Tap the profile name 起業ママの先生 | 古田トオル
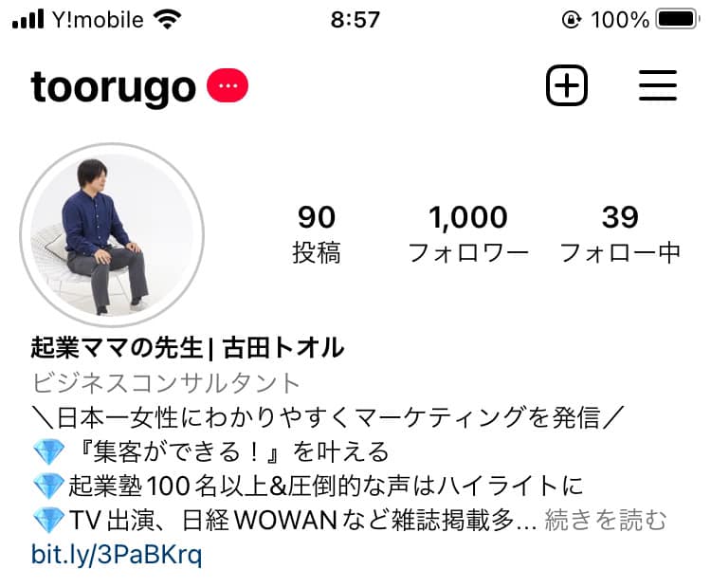 (188, 348)
